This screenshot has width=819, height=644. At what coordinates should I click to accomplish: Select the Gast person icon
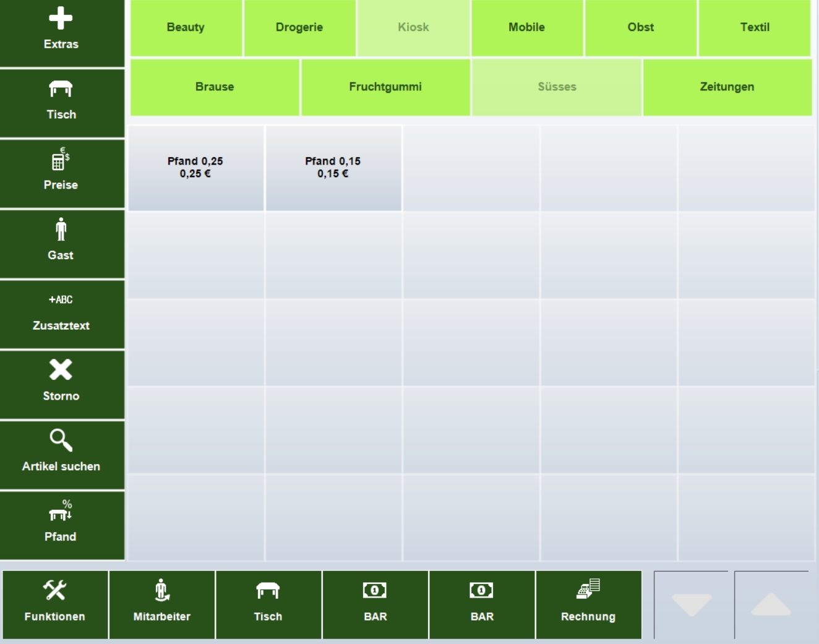[x=61, y=230]
